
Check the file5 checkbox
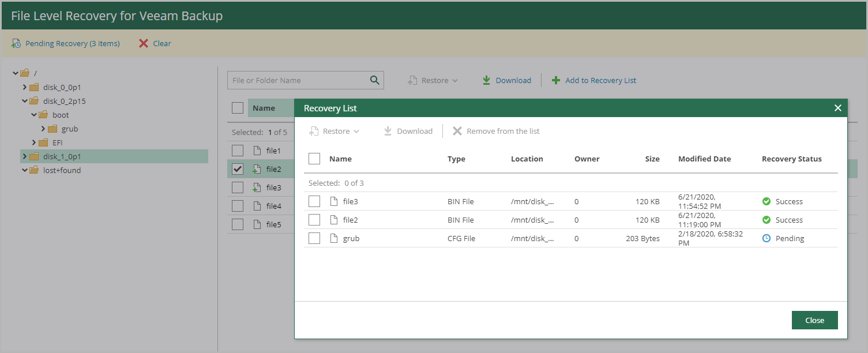238,224
